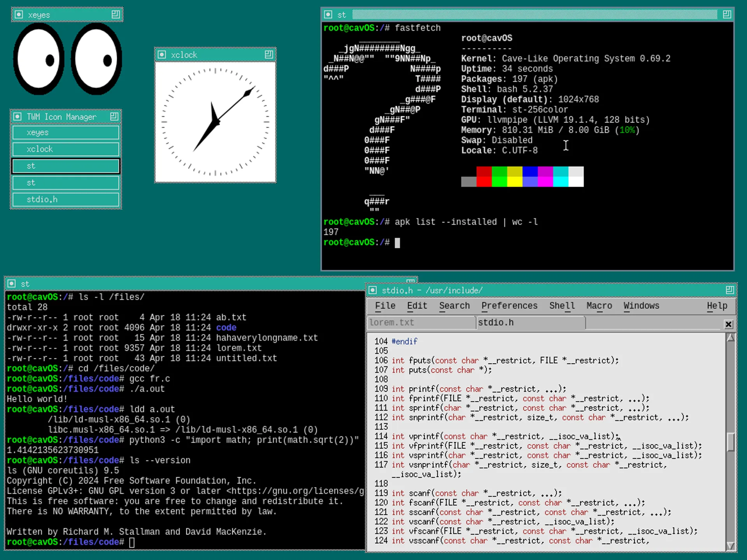
Task: Click iconify icon of bottom st terminal
Action: tap(12, 284)
